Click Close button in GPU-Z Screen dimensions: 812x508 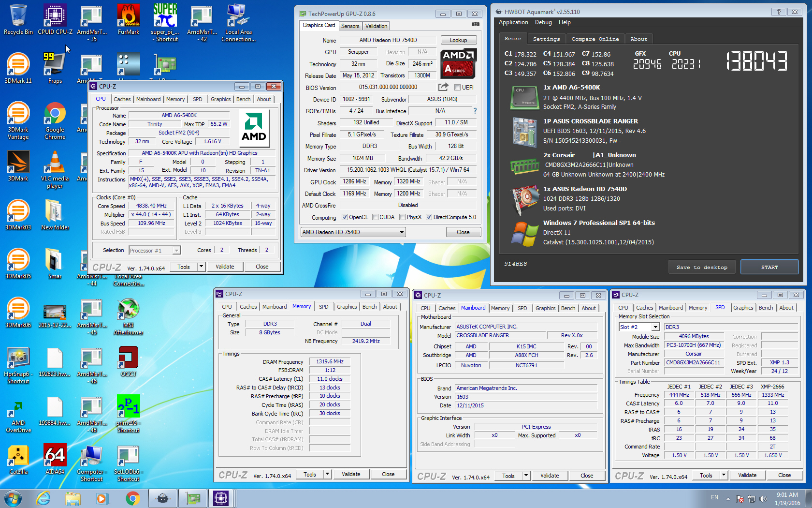(x=463, y=232)
